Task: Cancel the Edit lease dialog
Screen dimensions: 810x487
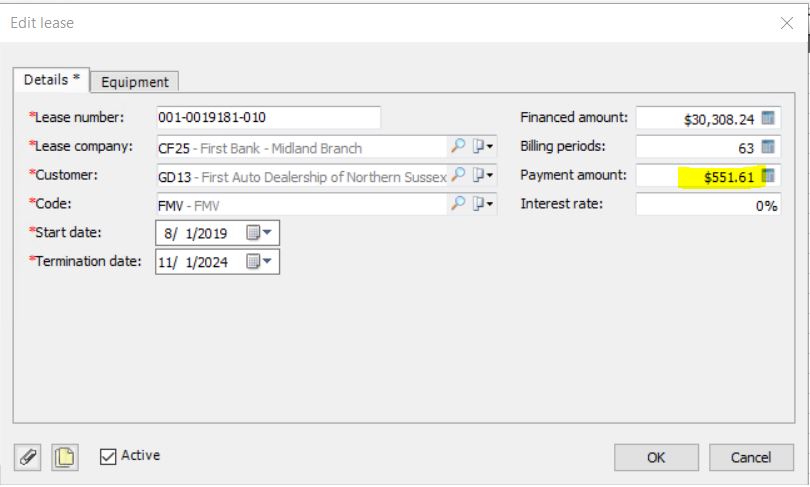Action: 751,458
